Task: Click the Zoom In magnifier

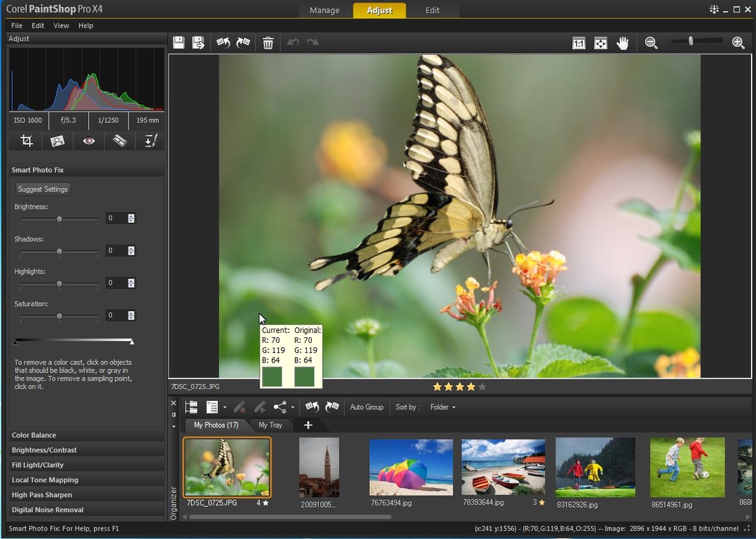Action: coord(738,42)
